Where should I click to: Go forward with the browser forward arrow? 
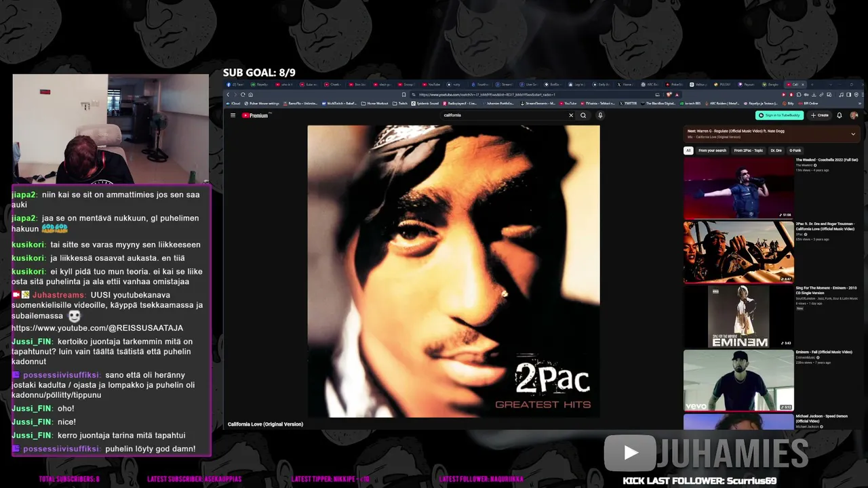click(x=236, y=94)
